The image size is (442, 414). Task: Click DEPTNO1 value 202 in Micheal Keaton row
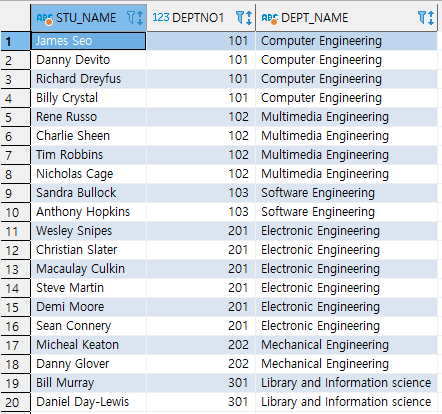pyautogui.click(x=201, y=345)
